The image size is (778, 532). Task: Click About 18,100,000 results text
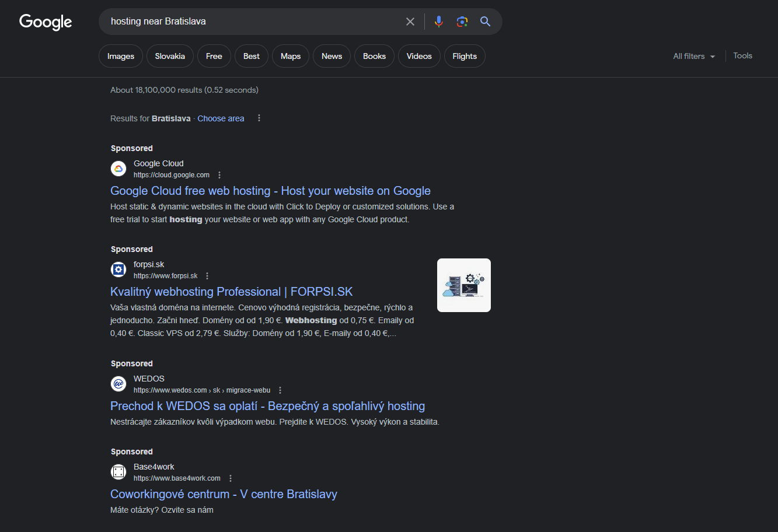coord(184,90)
